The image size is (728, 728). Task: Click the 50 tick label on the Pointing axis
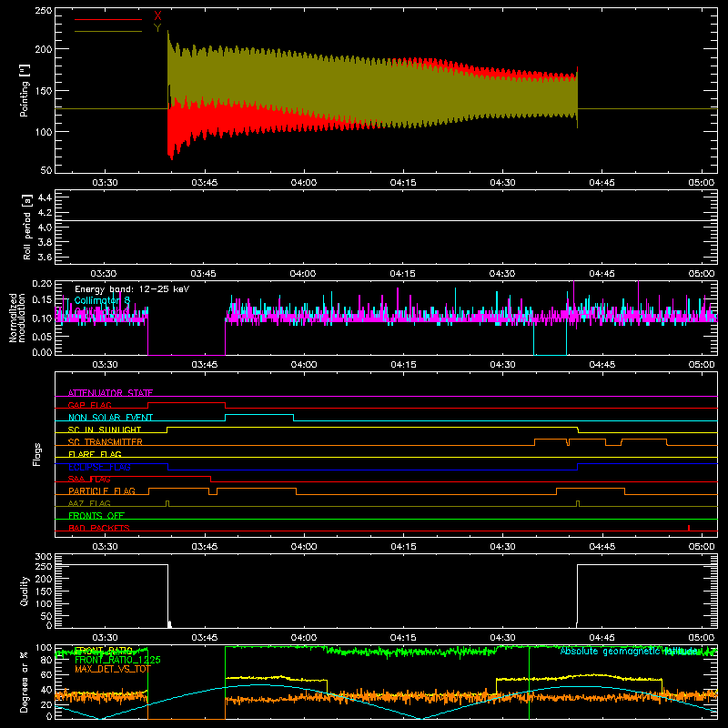point(46,170)
